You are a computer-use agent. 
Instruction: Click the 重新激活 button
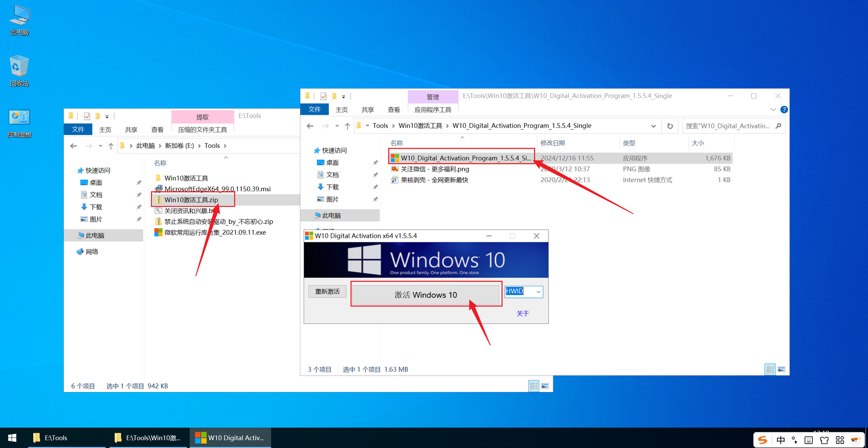[327, 291]
